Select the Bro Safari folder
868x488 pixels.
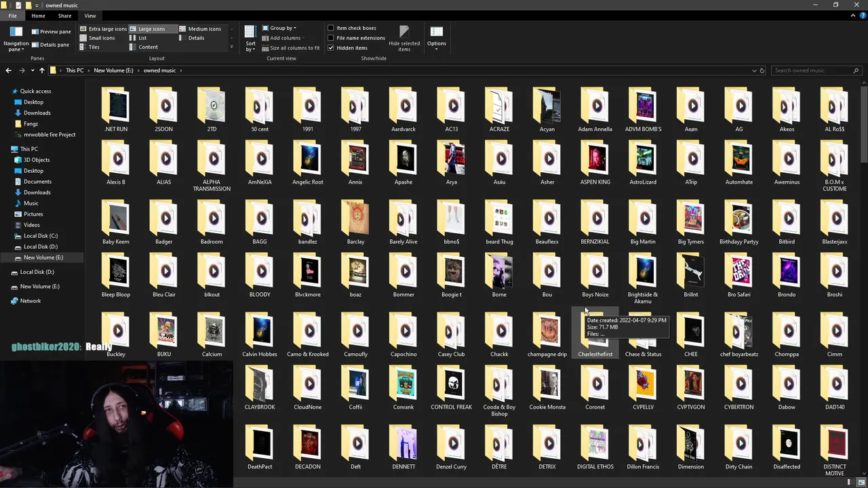coord(739,276)
